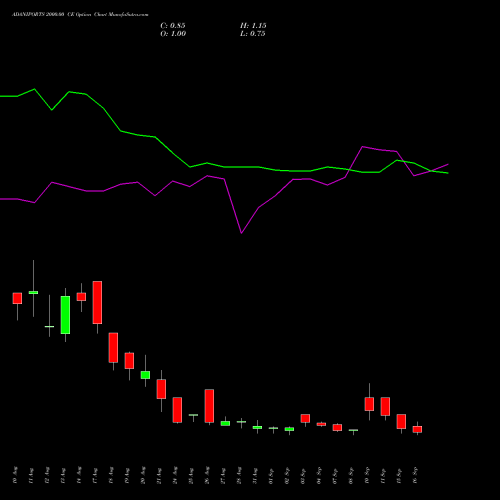Select the open value O: 1.00
This screenshot has width=500, height=500.
(173, 34)
